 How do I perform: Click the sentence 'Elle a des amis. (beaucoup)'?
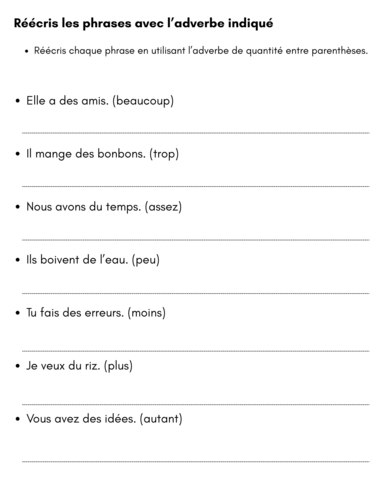pyautogui.click(x=100, y=101)
